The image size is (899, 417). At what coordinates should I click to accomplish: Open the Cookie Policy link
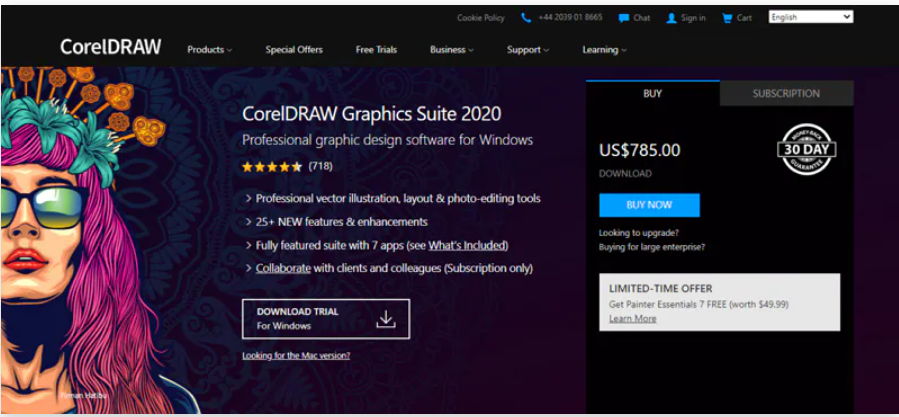(x=480, y=18)
